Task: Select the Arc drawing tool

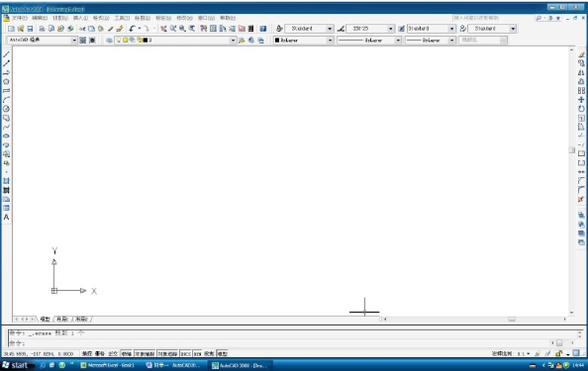Action: pos(6,100)
